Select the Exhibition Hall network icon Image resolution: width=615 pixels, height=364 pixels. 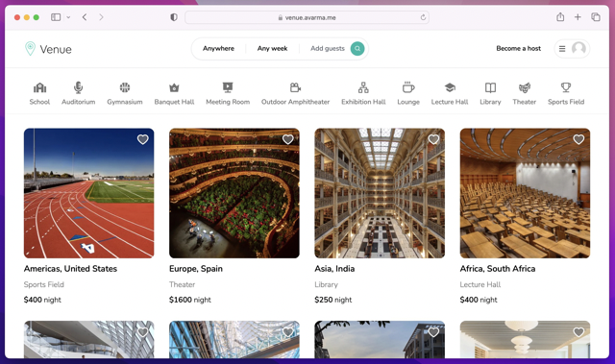(x=363, y=87)
